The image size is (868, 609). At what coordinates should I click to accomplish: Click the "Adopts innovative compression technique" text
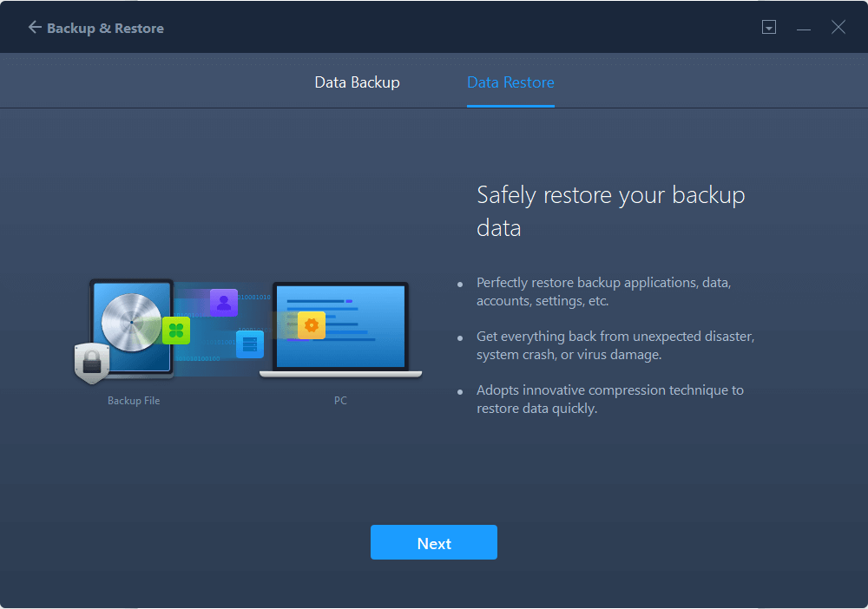coord(609,399)
